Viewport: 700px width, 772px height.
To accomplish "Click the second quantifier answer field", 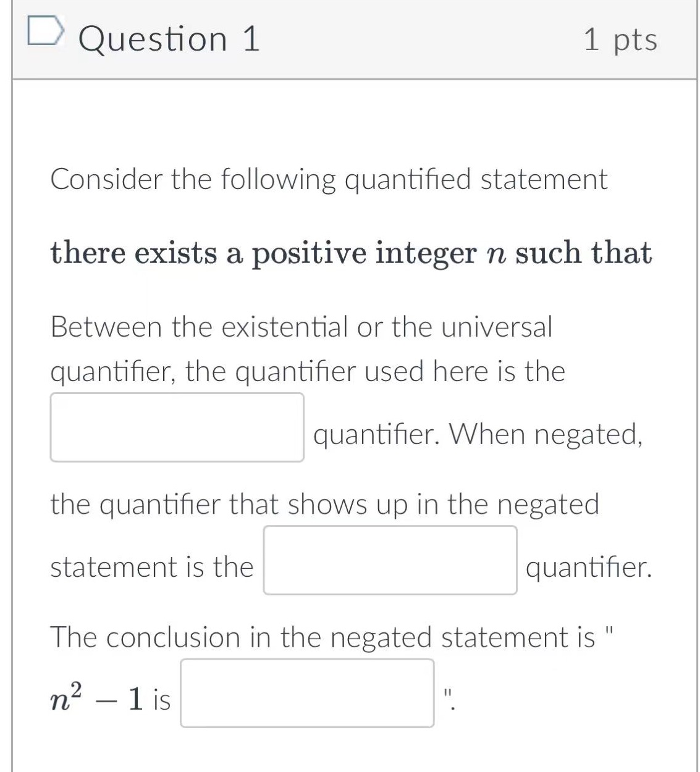I will point(390,560).
